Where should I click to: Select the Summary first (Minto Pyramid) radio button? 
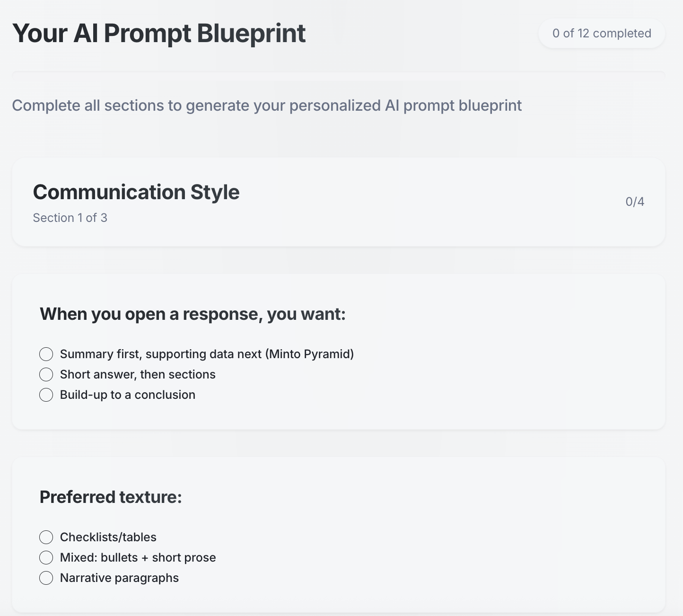(46, 354)
